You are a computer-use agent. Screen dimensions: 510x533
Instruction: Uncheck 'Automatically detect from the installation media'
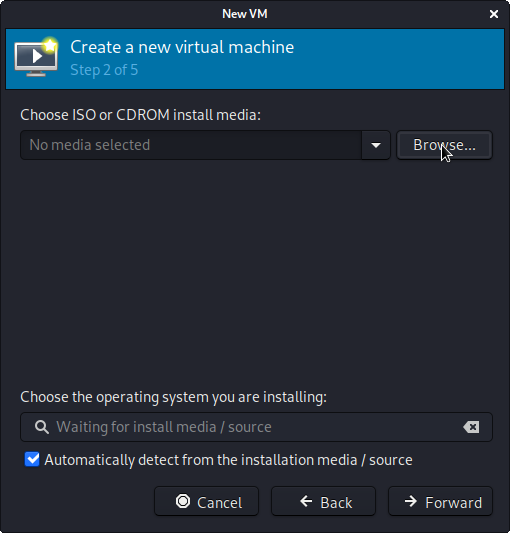click(32, 460)
